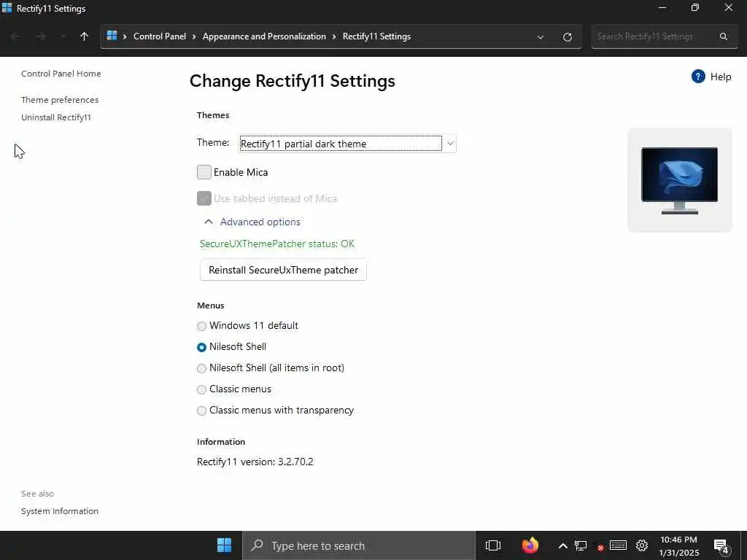Open Control Panel breadcrumb
The height and width of the screenshot is (560, 747).
click(x=160, y=36)
